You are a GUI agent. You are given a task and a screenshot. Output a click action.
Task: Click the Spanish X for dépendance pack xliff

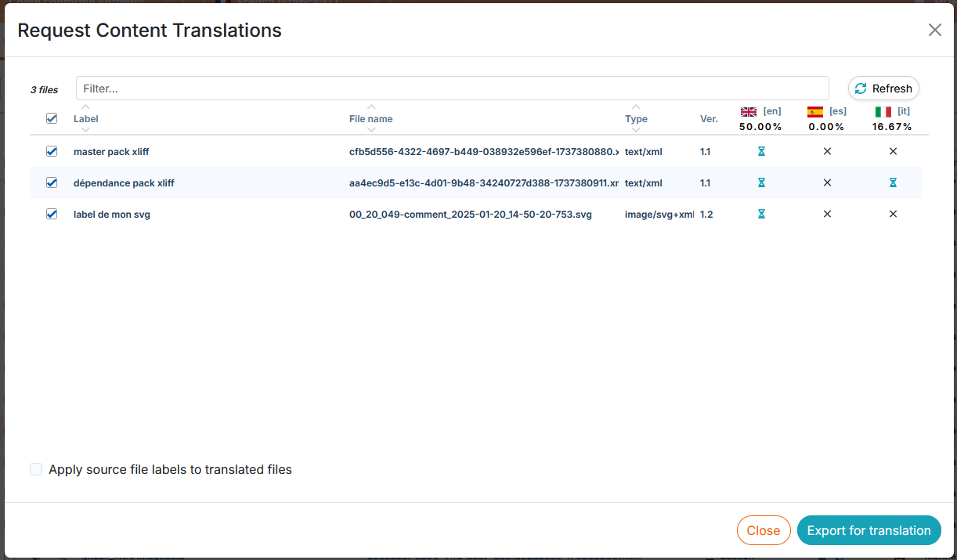827,182
